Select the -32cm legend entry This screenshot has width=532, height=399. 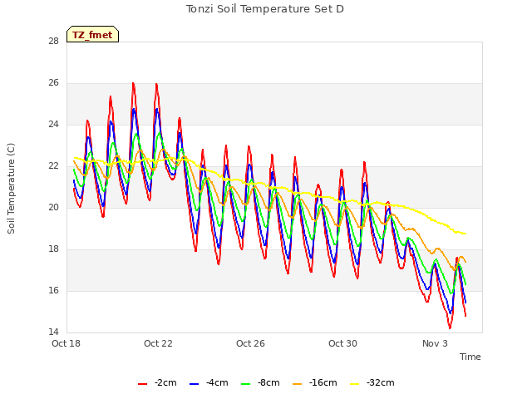(x=372, y=382)
